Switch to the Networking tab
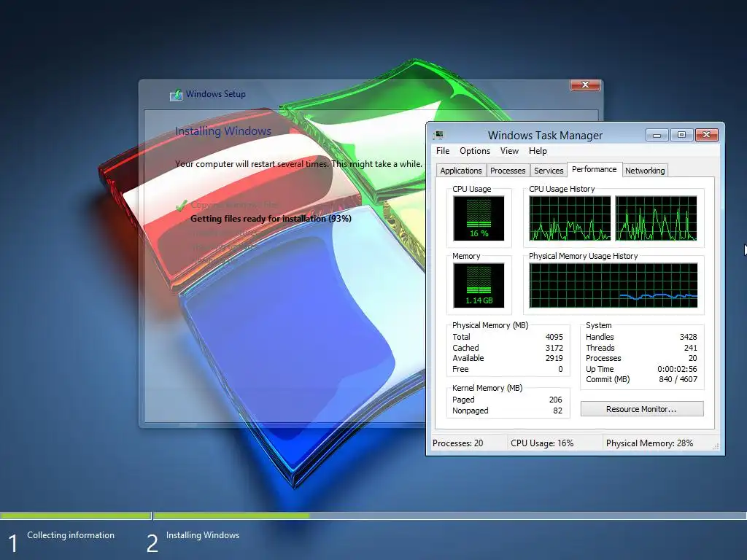This screenshot has height=560, width=747. coord(645,171)
